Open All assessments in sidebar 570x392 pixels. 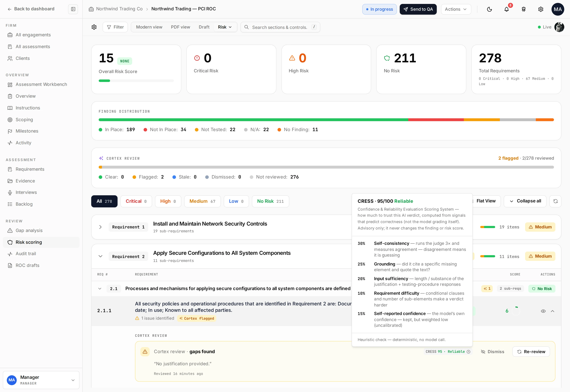(x=41, y=47)
